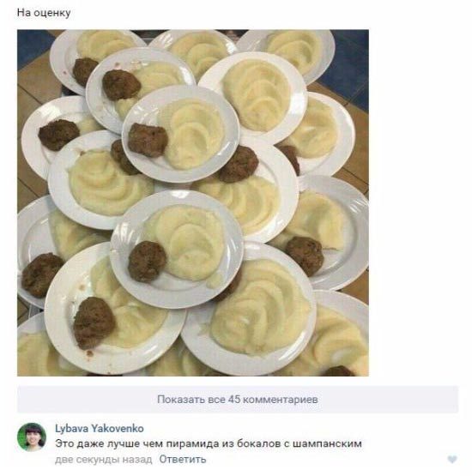Screen dimensions: 472x476
Task: Click the word "лучше" in the comment
Action: click(x=123, y=443)
